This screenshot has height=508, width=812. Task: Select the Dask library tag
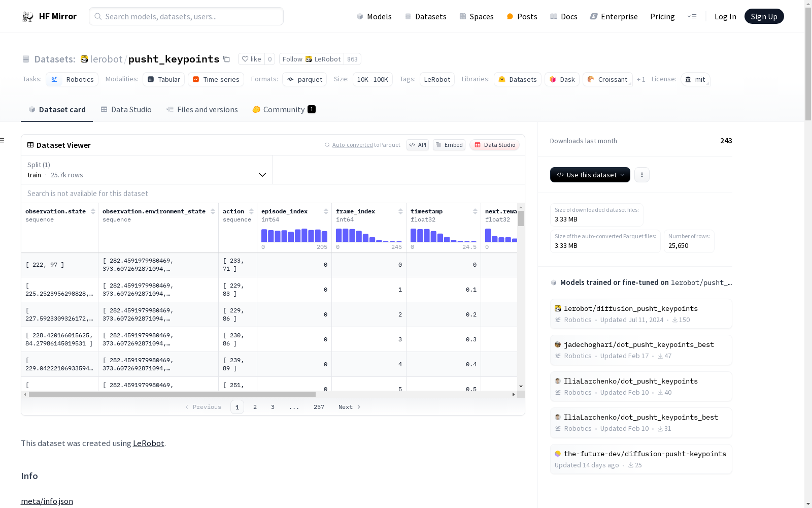pyautogui.click(x=562, y=80)
